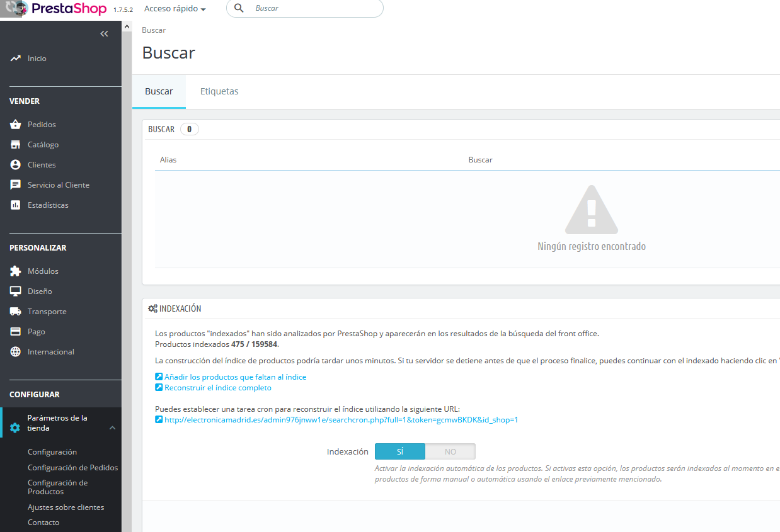
Task: Open Configuración submenu item
Action: [x=52, y=452]
